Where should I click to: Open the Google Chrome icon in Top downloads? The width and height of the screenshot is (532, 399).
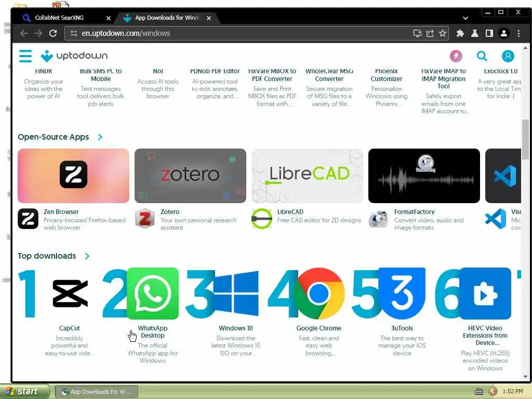[319, 294]
